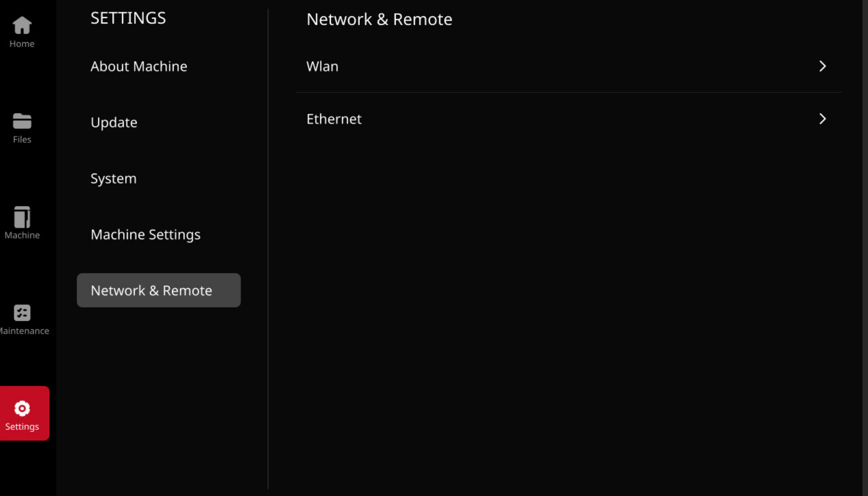Click the Network & Remote page heading

tap(379, 19)
